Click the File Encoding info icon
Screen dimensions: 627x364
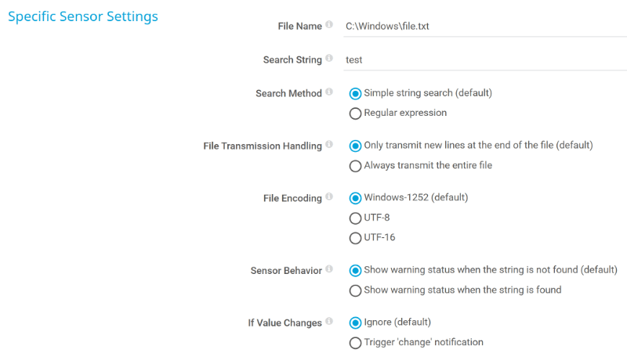click(329, 197)
